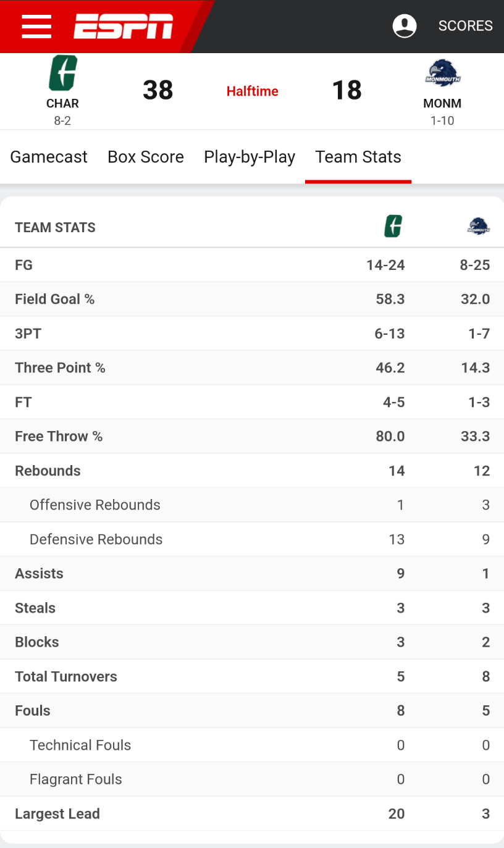The image size is (504, 848).
Task: Click the Fouls stat row label
Action: pyautogui.click(x=33, y=710)
